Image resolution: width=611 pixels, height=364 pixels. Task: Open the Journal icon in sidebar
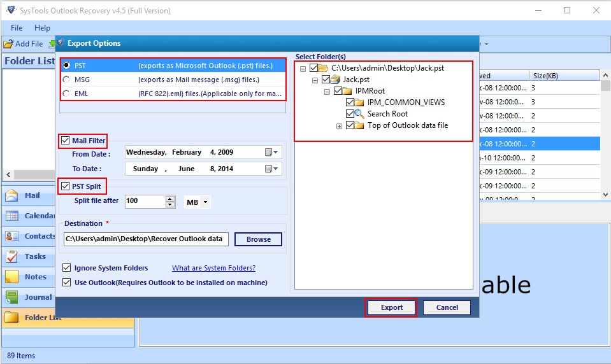(x=12, y=297)
